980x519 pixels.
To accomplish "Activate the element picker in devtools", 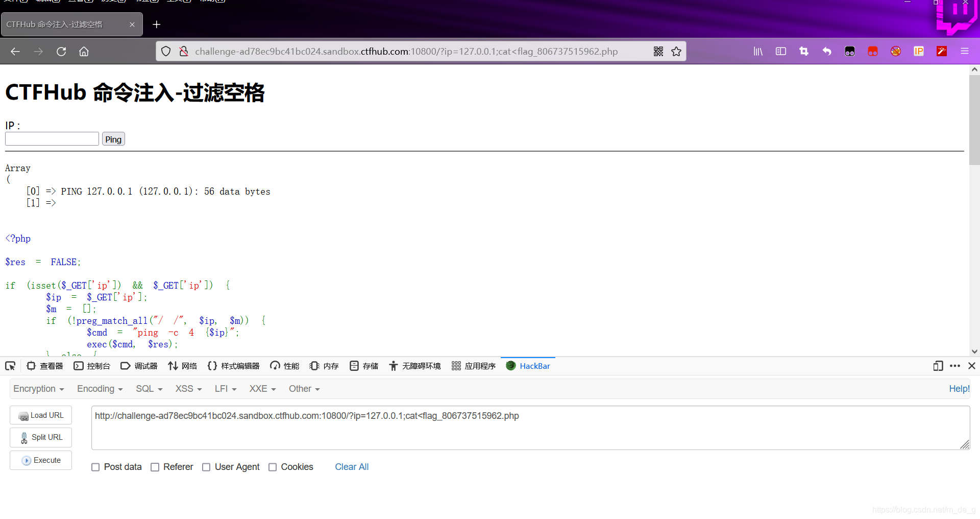I will [10, 366].
